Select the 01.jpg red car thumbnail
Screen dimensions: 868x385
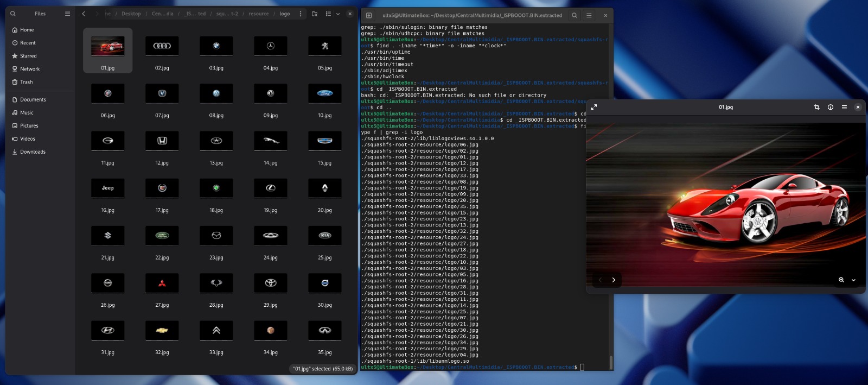(x=107, y=46)
